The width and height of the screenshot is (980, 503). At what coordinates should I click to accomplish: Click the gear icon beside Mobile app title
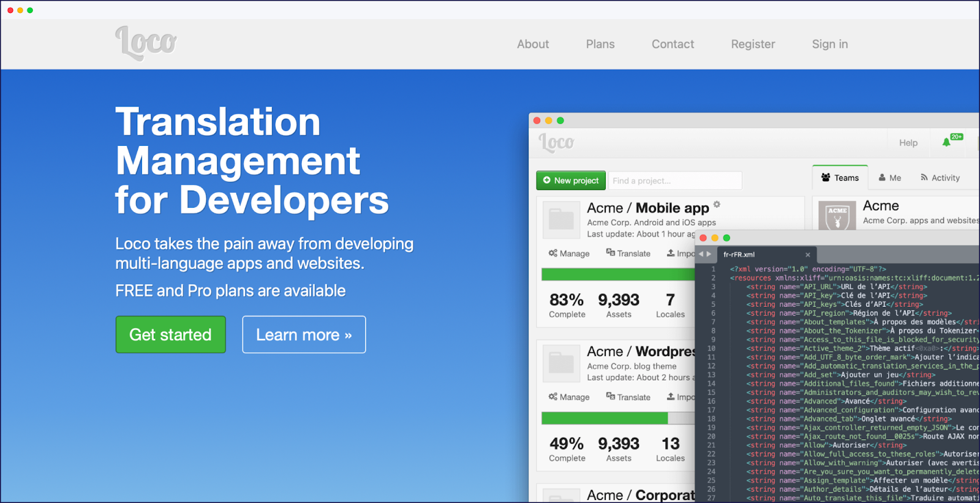pos(717,205)
